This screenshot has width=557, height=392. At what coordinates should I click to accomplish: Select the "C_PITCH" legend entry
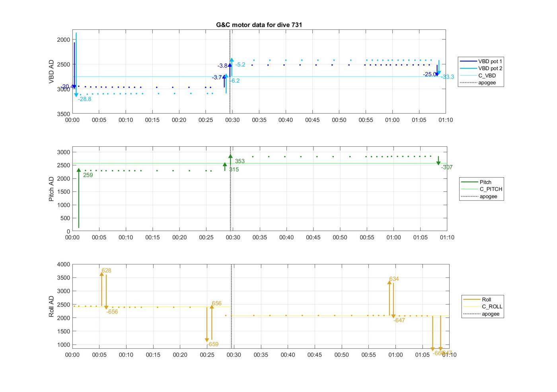click(x=481, y=189)
